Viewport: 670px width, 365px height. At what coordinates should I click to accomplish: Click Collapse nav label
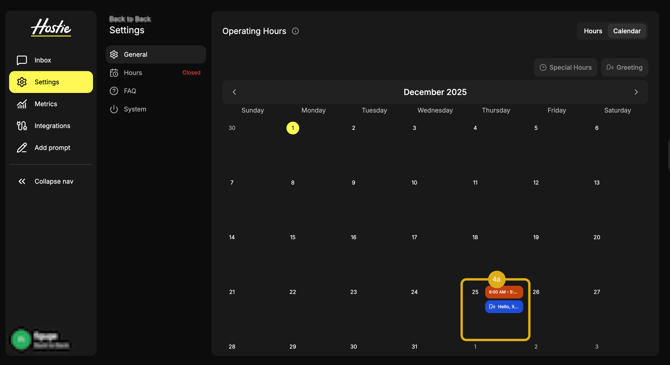[54, 182]
